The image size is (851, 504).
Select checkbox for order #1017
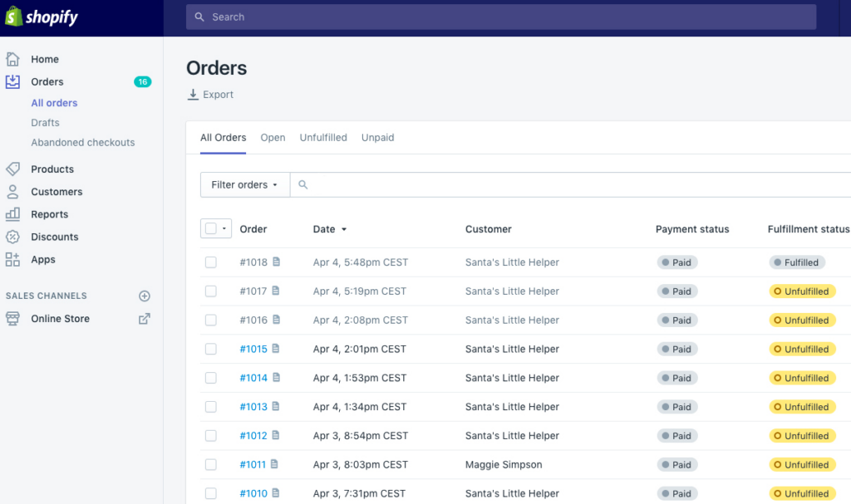(x=210, y=291)
